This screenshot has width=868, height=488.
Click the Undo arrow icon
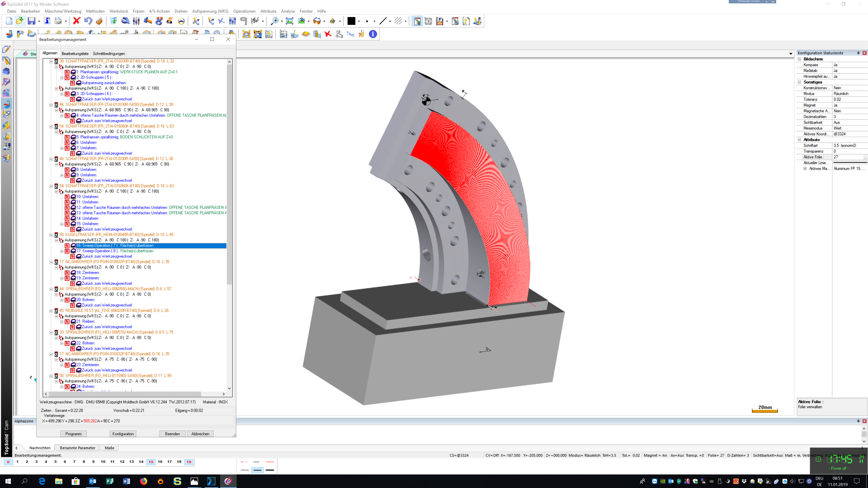pyautogui.click(x=88, y=21)
